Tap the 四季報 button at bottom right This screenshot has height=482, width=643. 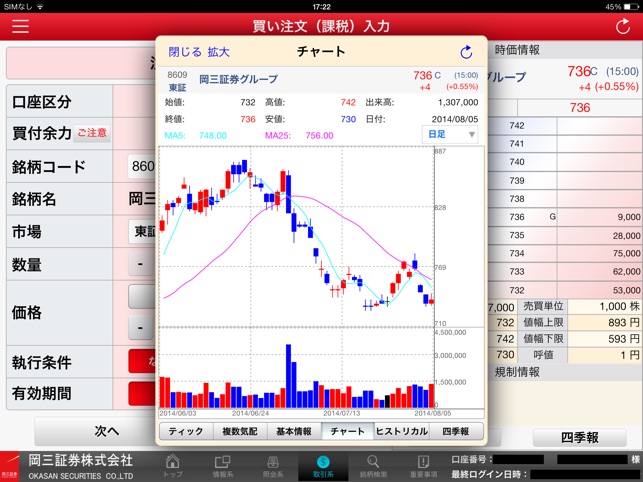tap(579, 437)
